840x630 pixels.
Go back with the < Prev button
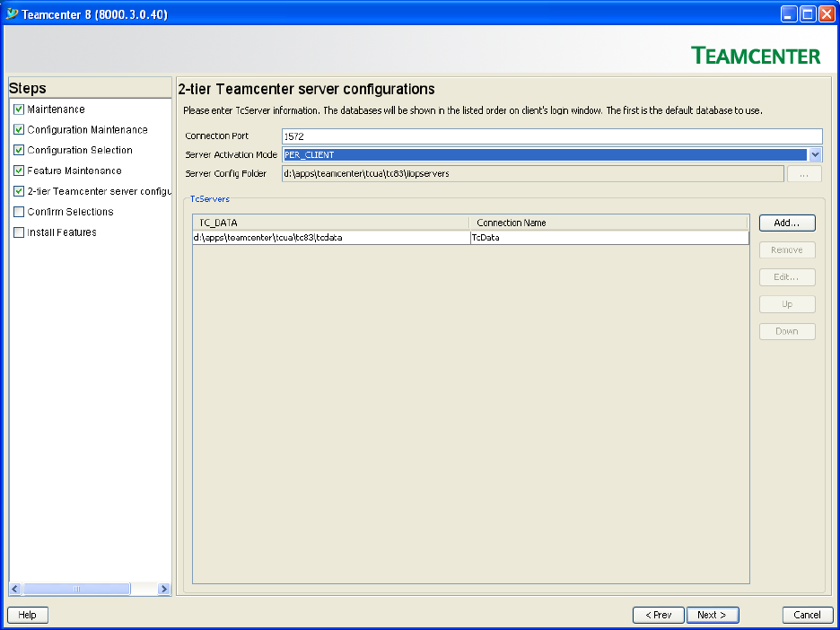[659, 615]
